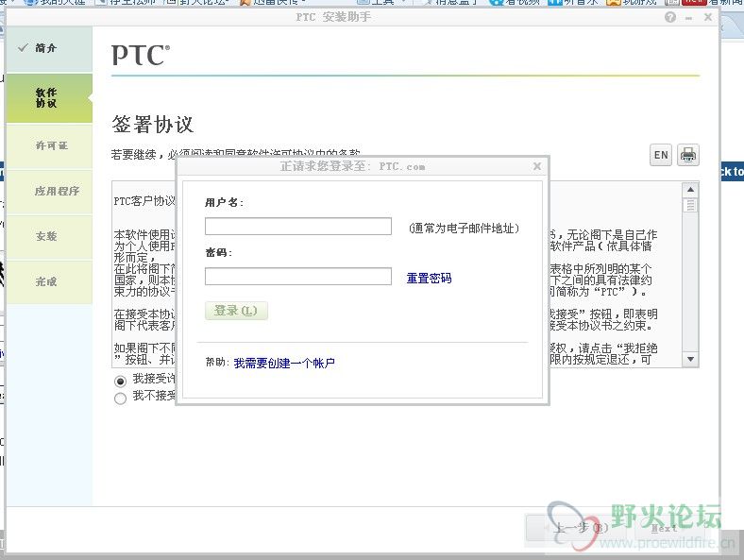Click the 登录 (L) login button
Screen dimensions: 744x560
236,311
